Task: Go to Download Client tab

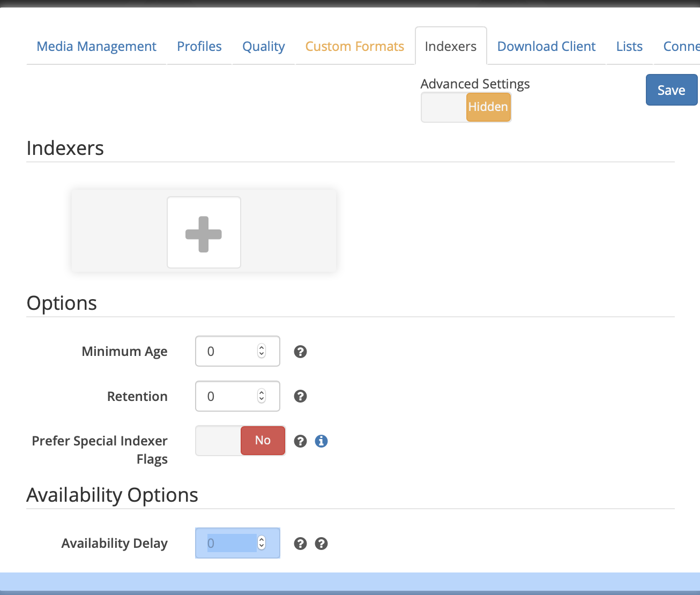Action: pyautogui.click(x=546, y=47)
